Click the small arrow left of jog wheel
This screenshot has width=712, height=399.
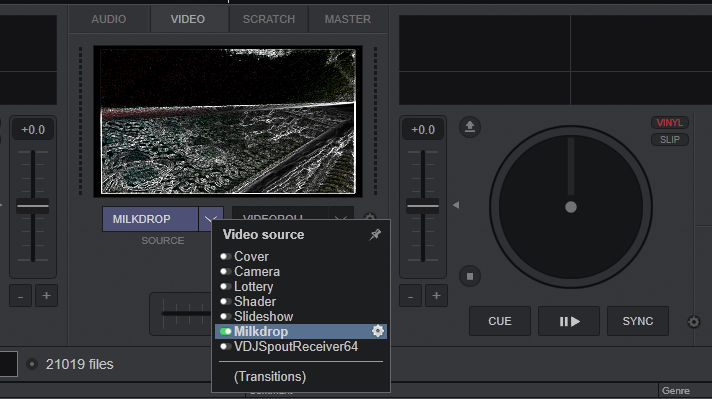pyautogui.click(x=456, y=205)
